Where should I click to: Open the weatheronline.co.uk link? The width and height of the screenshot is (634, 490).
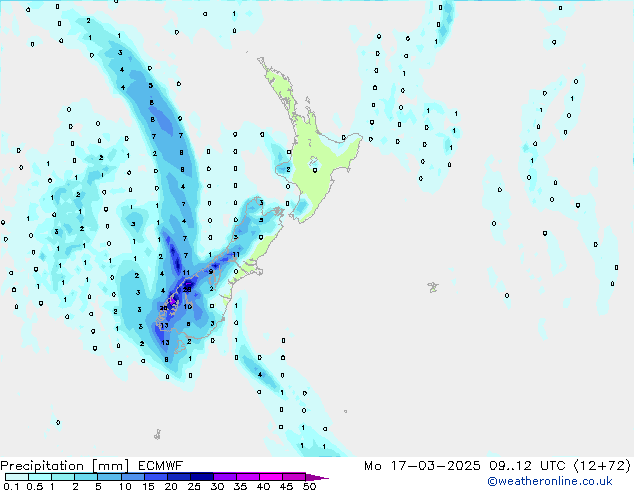coord(550,481)
